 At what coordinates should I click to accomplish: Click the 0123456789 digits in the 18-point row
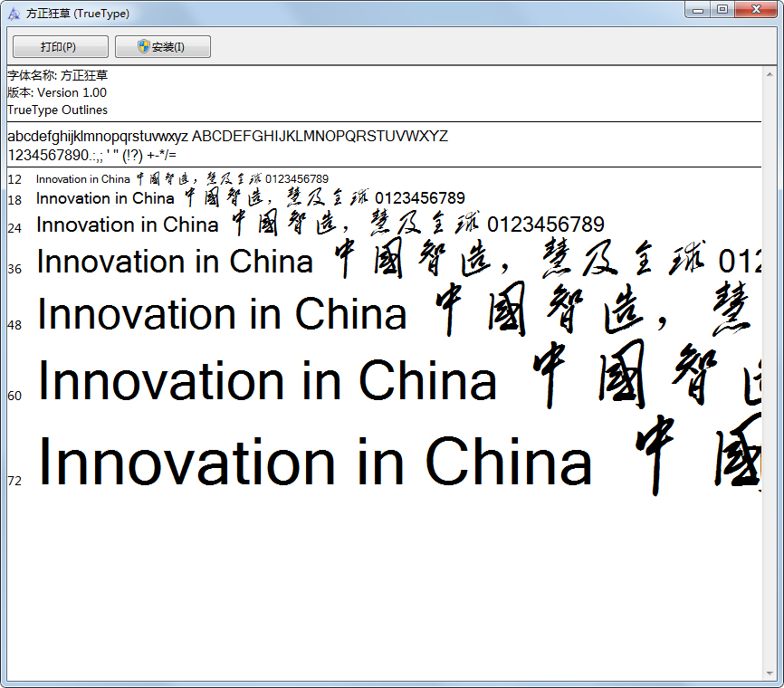[420, 198]
